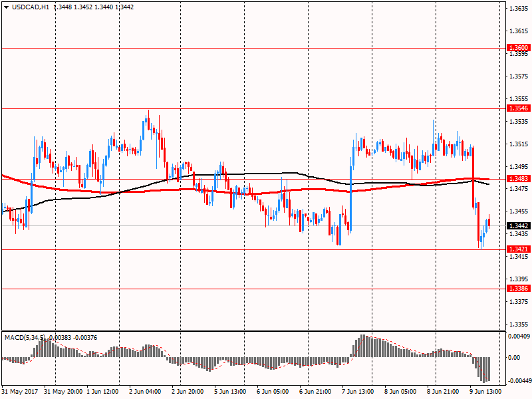
Task: Select the 1.3386 red price level tag
Action: pos(519,289)
